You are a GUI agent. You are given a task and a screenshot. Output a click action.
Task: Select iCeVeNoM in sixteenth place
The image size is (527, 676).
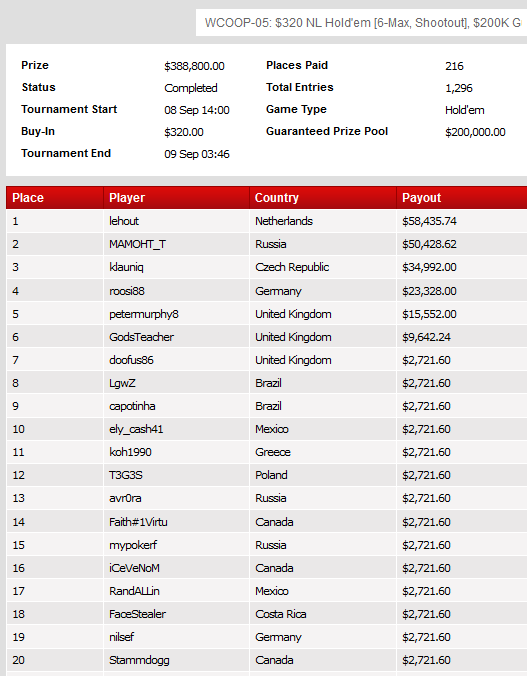point(134,568)
